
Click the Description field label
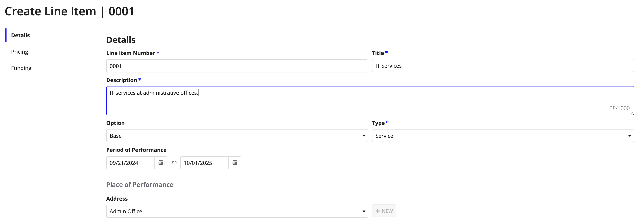(122, 80)
